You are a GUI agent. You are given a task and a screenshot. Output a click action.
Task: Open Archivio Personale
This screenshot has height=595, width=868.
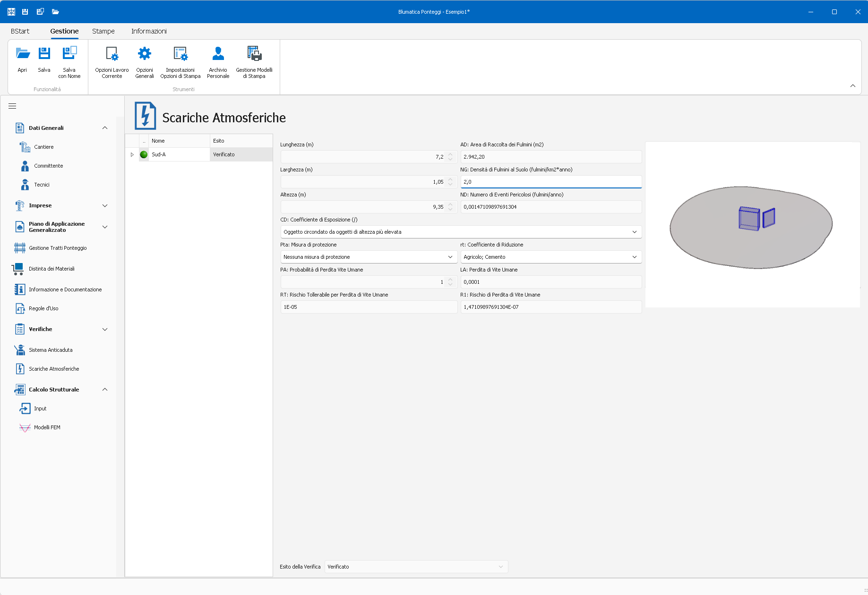218,54
